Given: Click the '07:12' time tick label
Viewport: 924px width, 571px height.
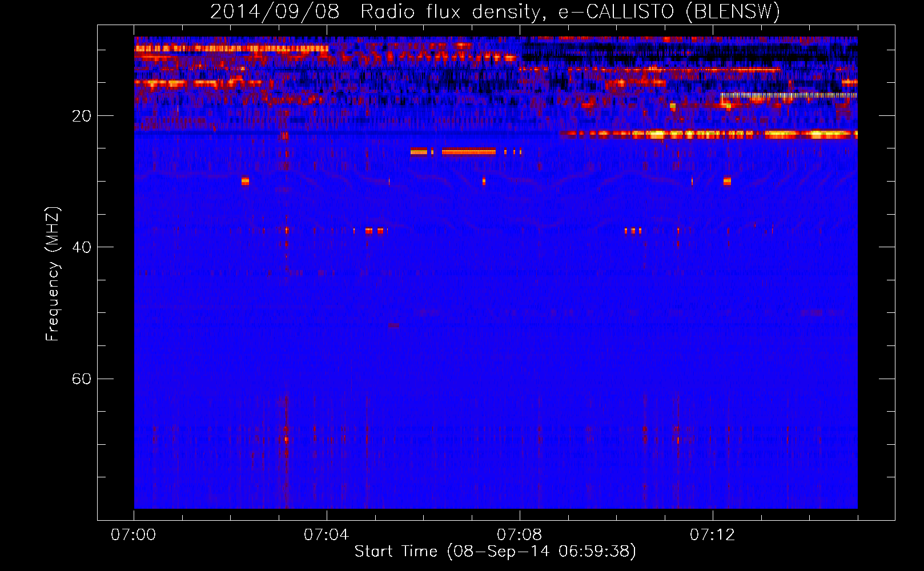Looking at the screenshot, I should coord(713,535).
